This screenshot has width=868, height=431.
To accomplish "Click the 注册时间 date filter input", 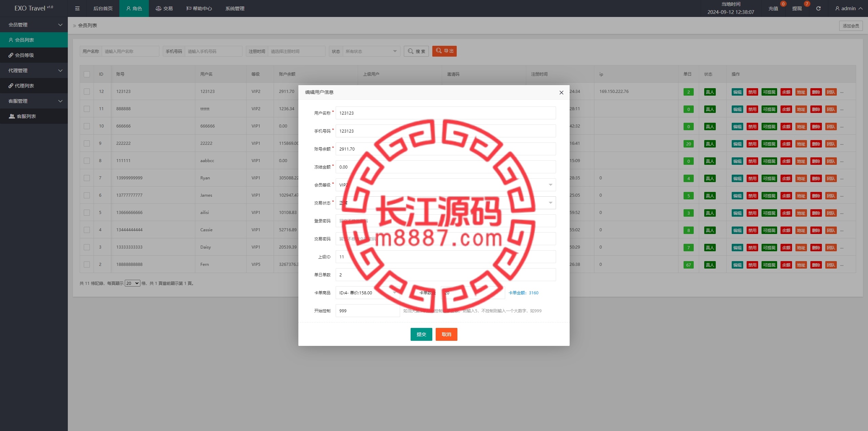I will [x=296, y=51].
